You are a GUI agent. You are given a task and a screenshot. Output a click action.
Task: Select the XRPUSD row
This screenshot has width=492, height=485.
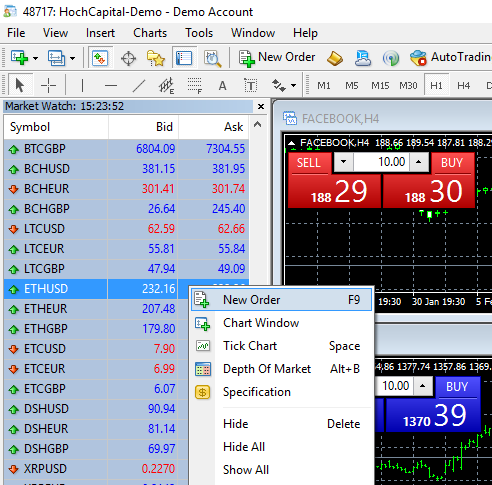pos(96,469)
